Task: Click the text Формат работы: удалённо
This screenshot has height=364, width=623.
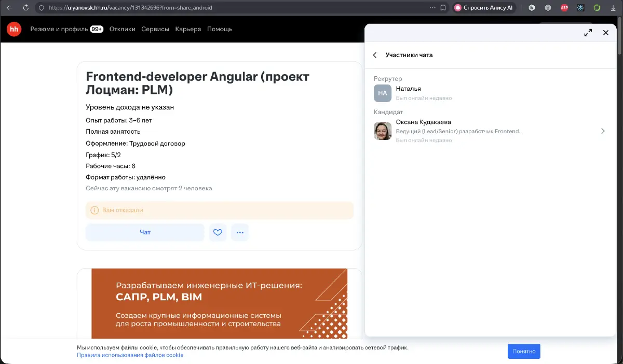Action: point(126,177)
